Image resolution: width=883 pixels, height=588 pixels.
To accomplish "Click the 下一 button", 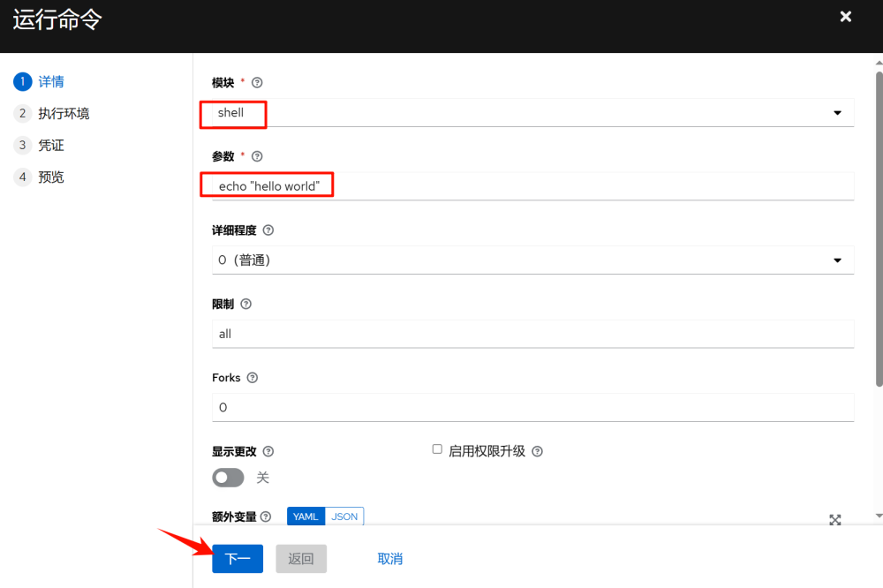I will 237,558.
